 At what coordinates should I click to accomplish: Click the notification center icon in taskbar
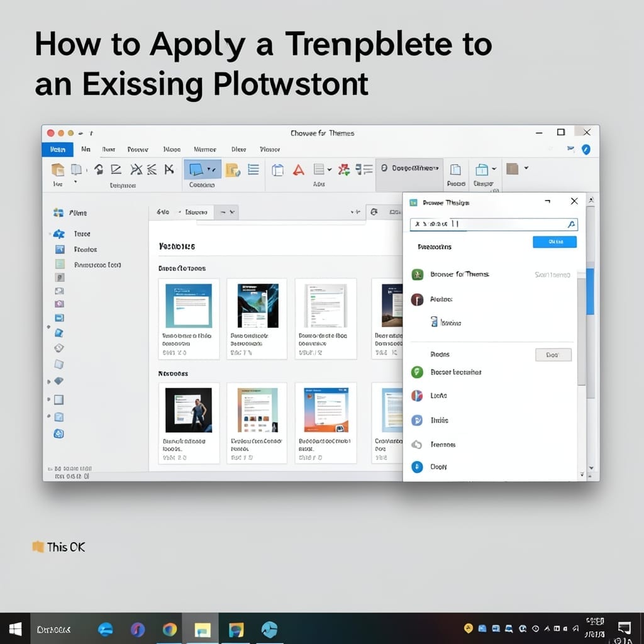(625, 627)
